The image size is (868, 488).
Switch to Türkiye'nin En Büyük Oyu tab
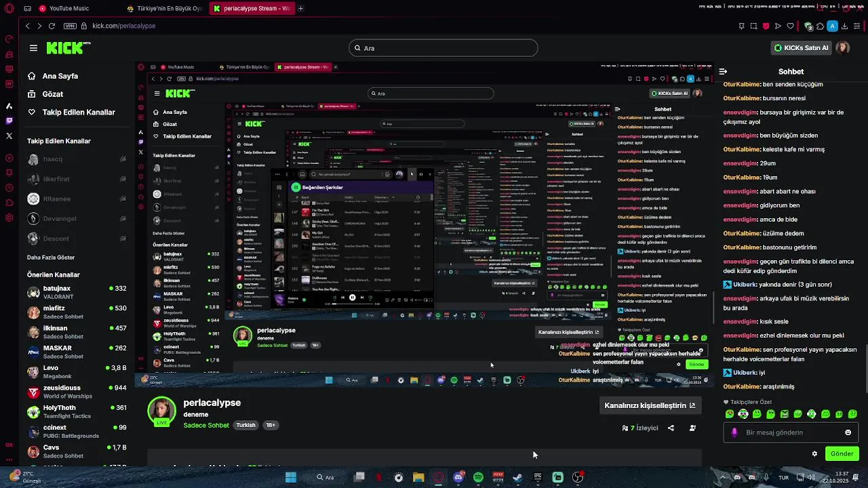coord(165,9)
